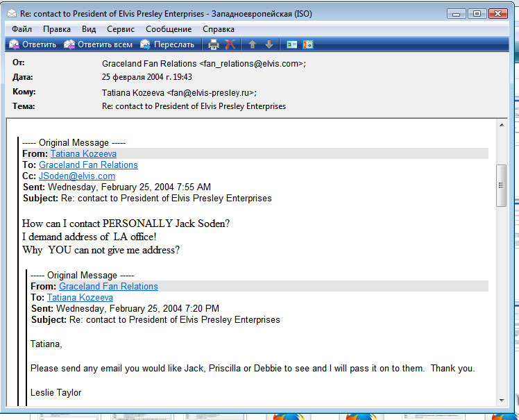Click To link Tatiana Kozeeva in nested message
The image size is (519, 420).
[80, 297]
